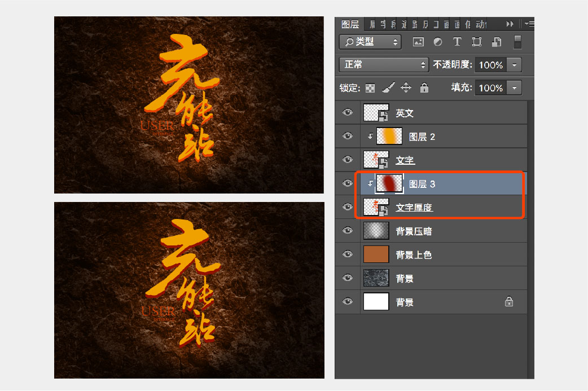Toggle visibility of the 背景压暗 layer
588x391 pixels.
click(x=347, y=230)
